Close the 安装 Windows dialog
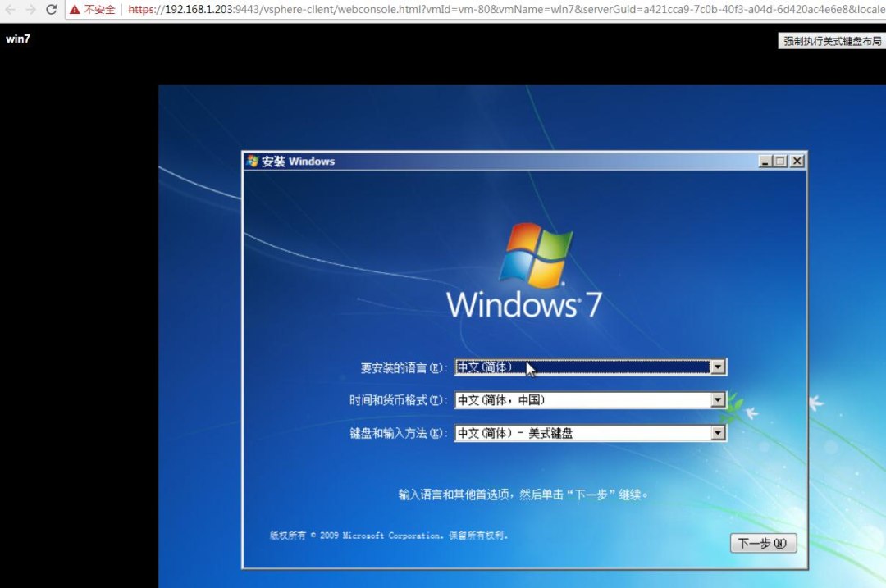The width and height of the screenshot is (886, 588). (x=797, y=162)
